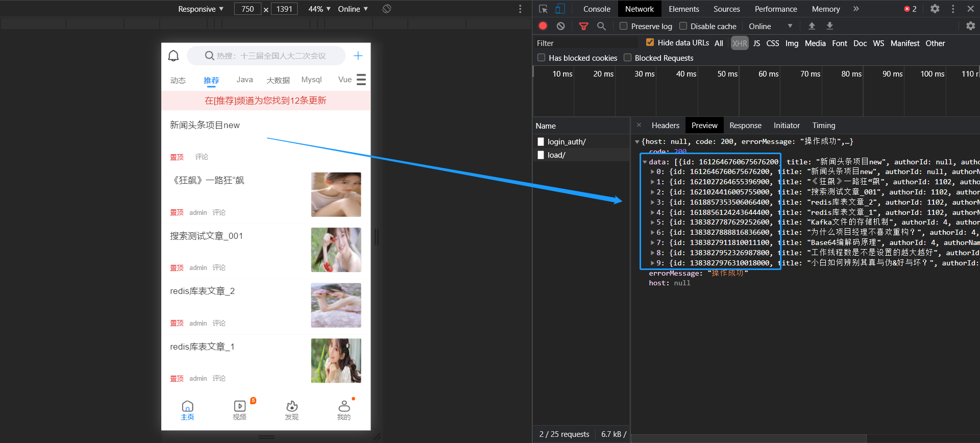Tap the 热搜 search bar
This screenshot has width=980, height=443.
(x=266, y=56)
